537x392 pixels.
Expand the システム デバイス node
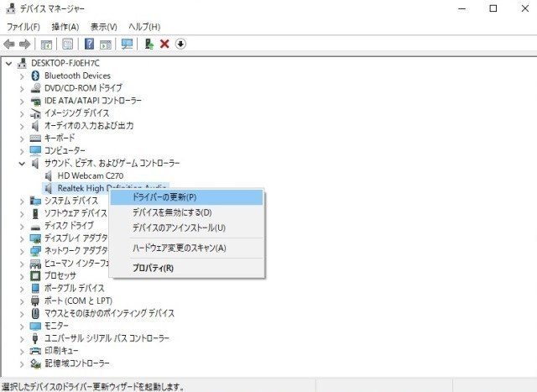click(23, 201)
